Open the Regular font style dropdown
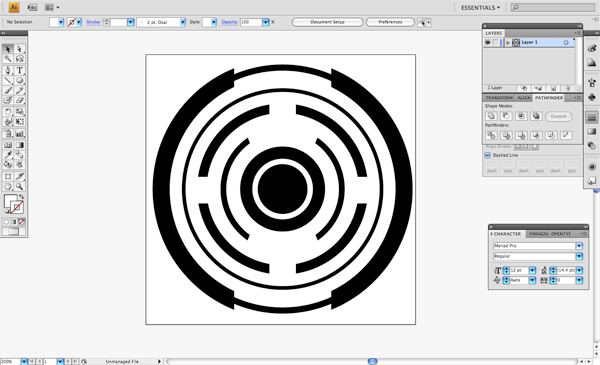The width and height of the screenshot is (600, 365). 579,256
